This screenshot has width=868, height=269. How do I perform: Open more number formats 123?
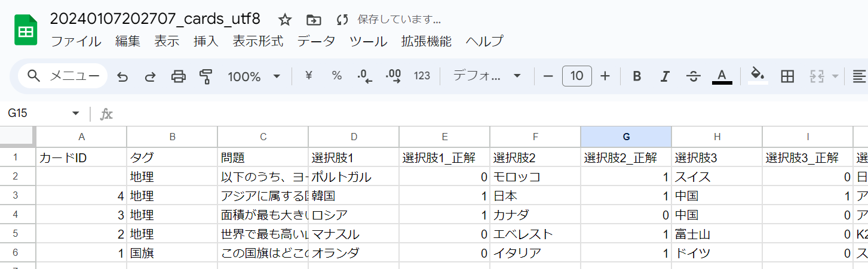point(422,76)
